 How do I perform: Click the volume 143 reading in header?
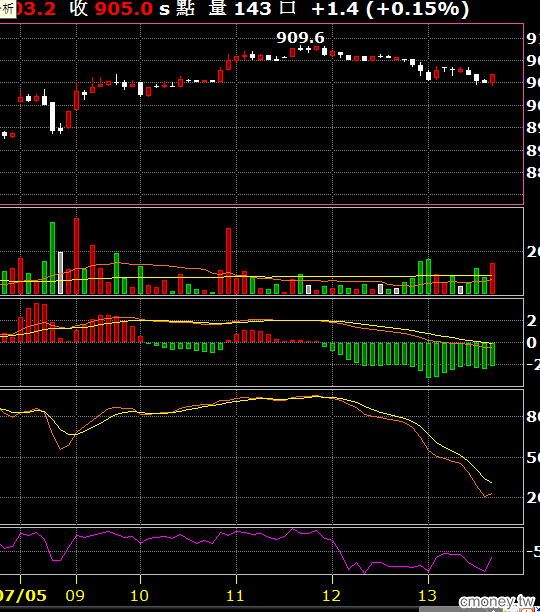click(252, 9)
